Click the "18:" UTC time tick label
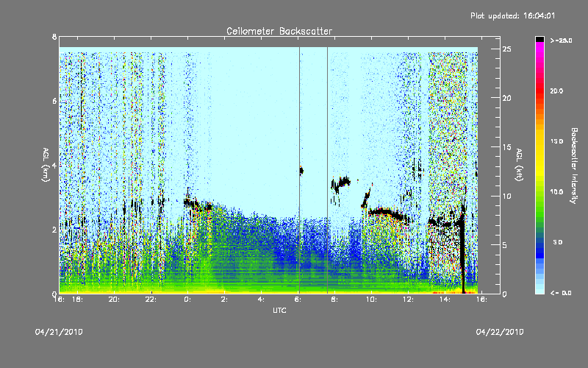 [x=77, y=300]
